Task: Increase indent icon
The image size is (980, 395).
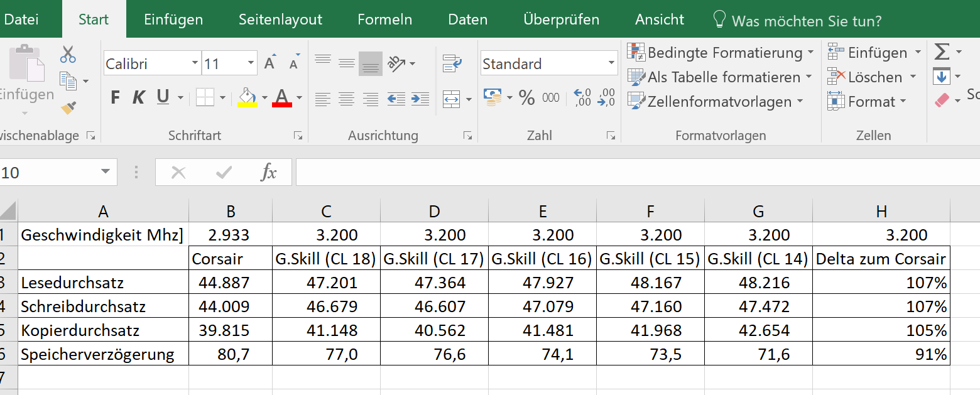Action: tap(420, 99)
